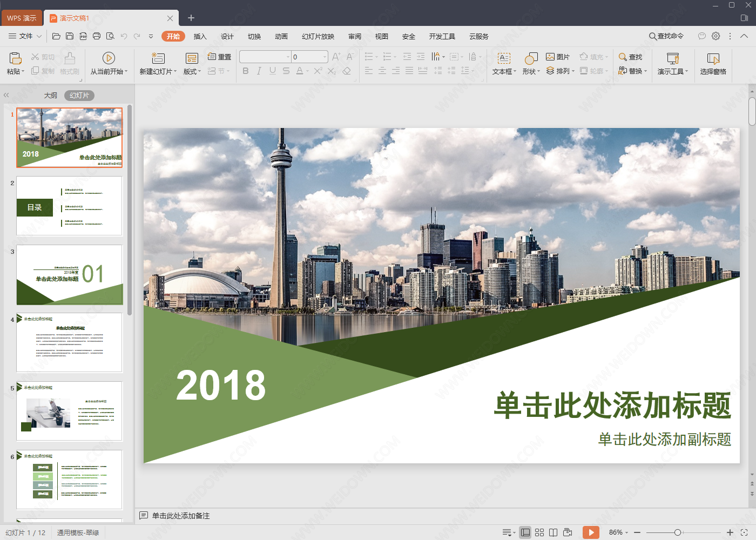The height and width of the screenshot is (540, 756).
Task: Open the 演示工具 presentation tools icon
Action: 672,58
